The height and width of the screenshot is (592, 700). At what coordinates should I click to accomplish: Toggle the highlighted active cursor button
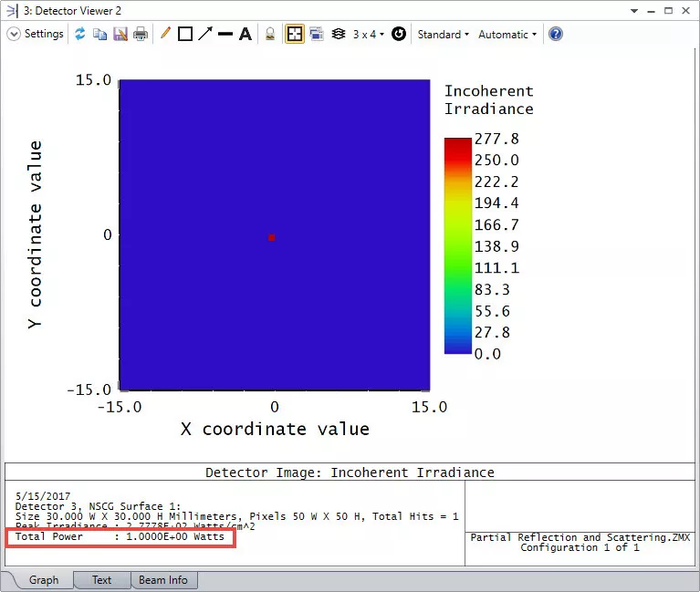295,34
